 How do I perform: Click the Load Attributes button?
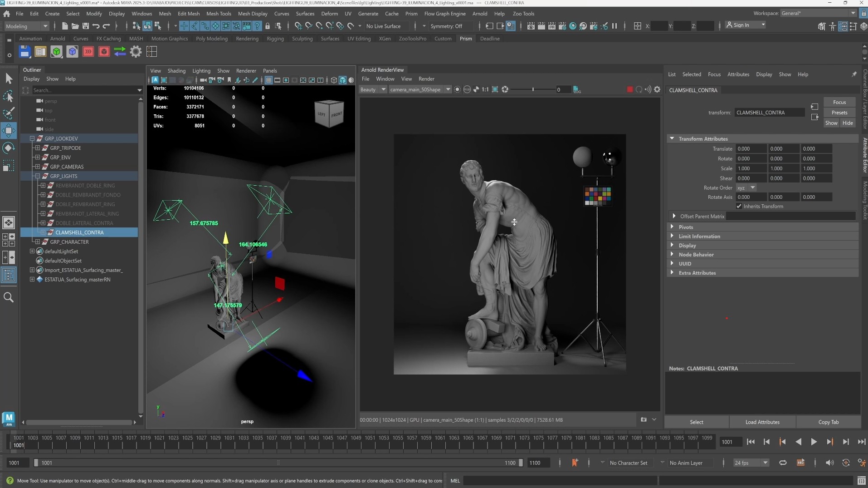pos(762,422)
